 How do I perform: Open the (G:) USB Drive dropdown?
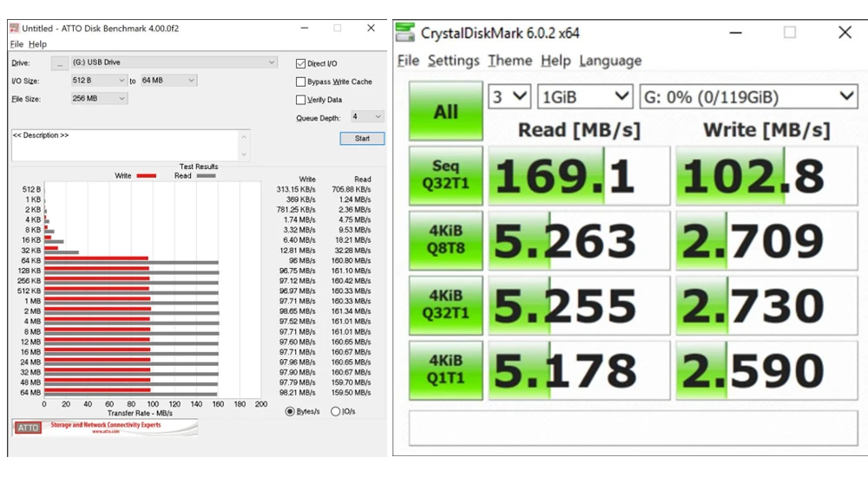[x=174, y=62]
